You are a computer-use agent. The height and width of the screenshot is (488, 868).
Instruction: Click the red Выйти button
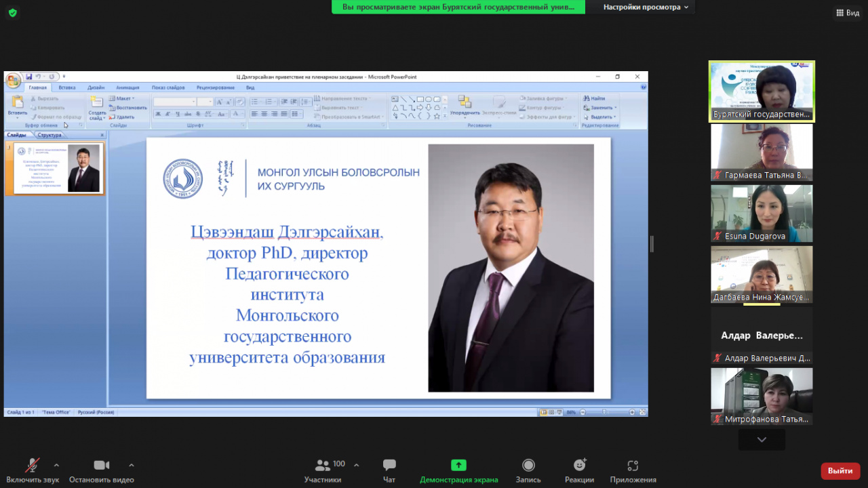pyautogui.click(x=840, y=471)
